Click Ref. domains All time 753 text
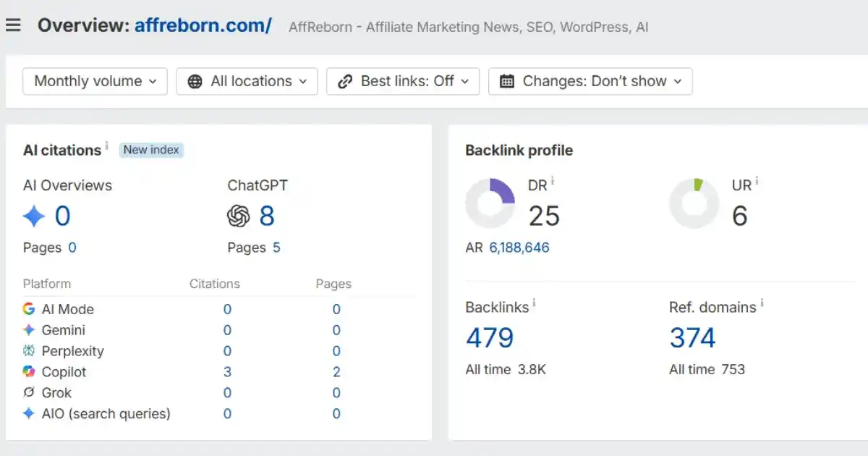868x456 pixels. [x=707, y=369]
